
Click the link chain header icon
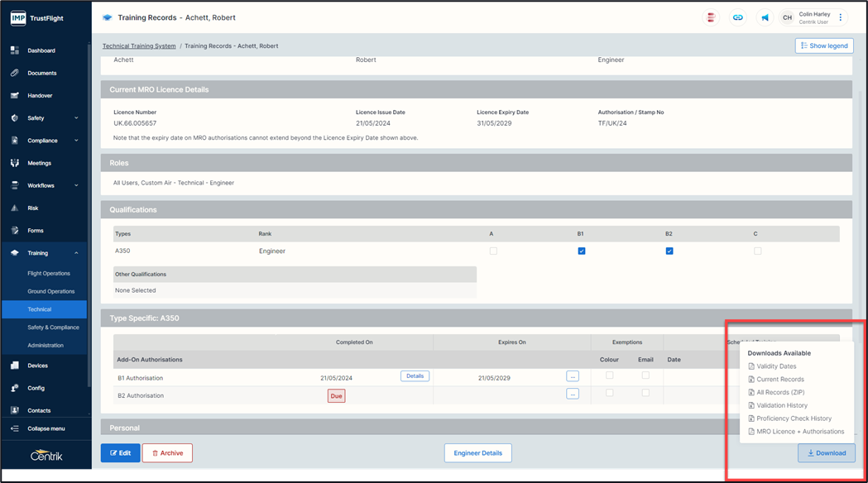click(738, 17)
